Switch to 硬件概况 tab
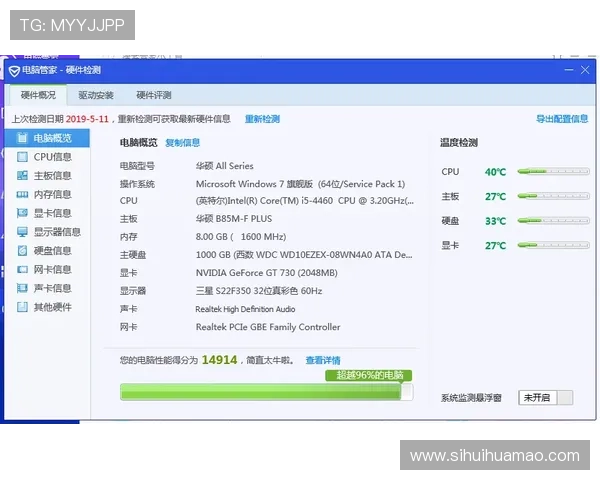The image size is (600, 480). (x=38, y=95)
